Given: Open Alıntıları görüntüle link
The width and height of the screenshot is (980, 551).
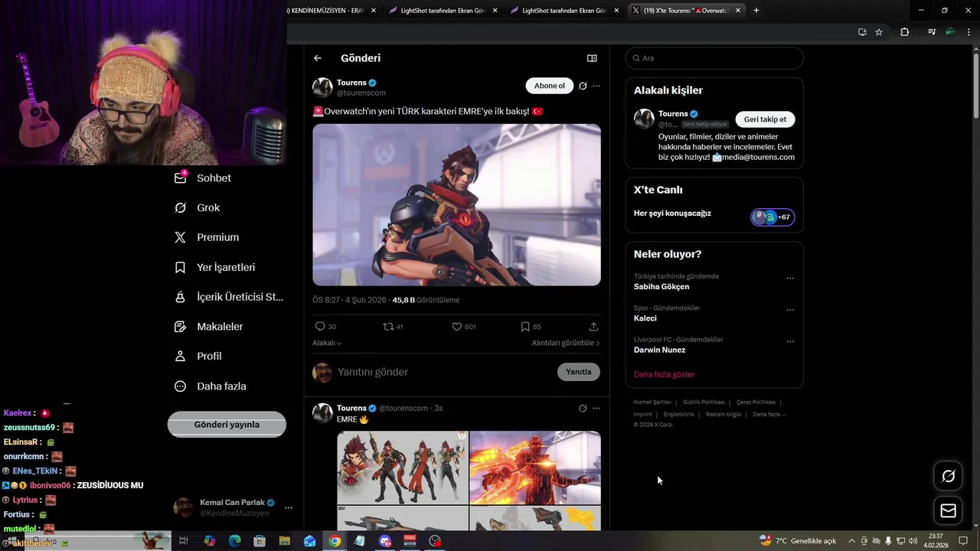Looking at the screenshot, I should click(566, 343).
